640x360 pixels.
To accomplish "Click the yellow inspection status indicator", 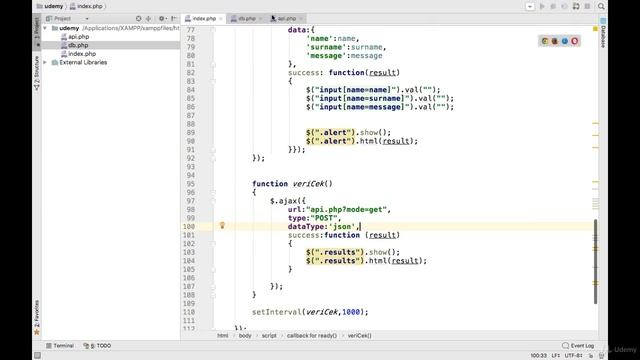I will [595, 29].
